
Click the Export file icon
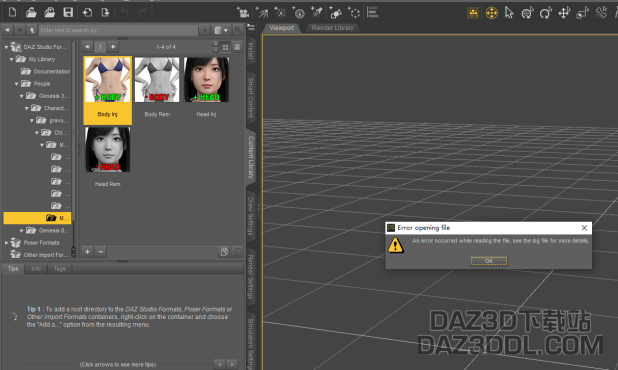pos(105,13)
